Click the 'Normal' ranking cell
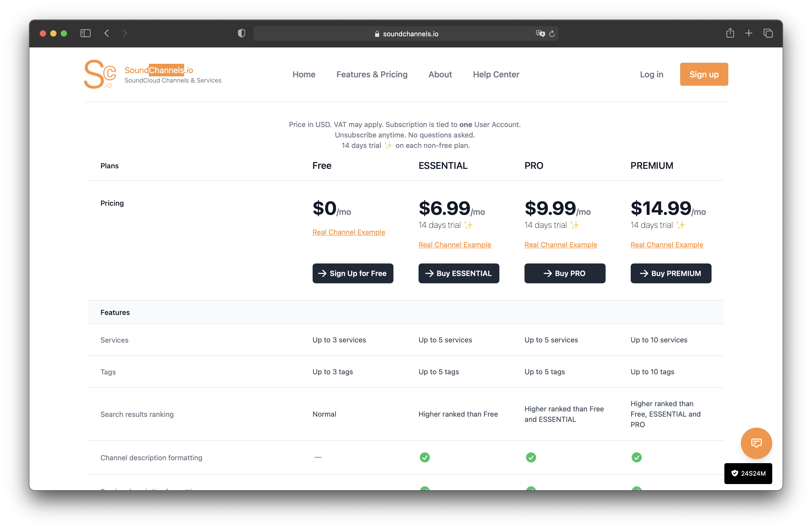 click(x=324, y=414)
